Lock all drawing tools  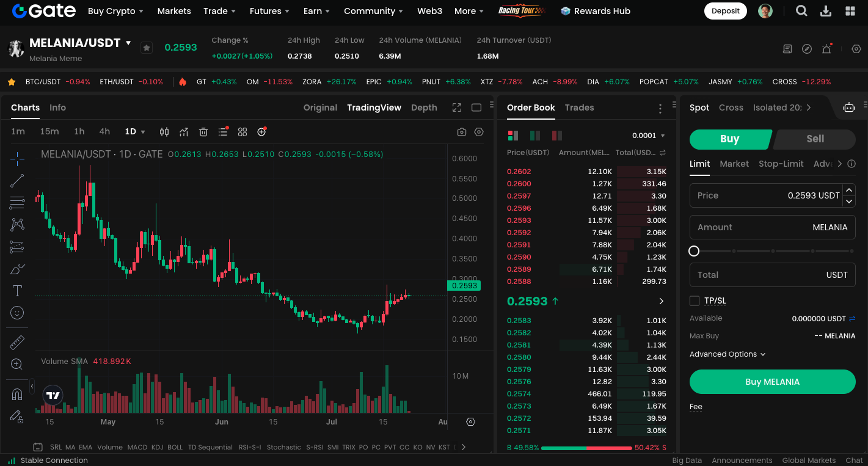[x=17, y=417]
